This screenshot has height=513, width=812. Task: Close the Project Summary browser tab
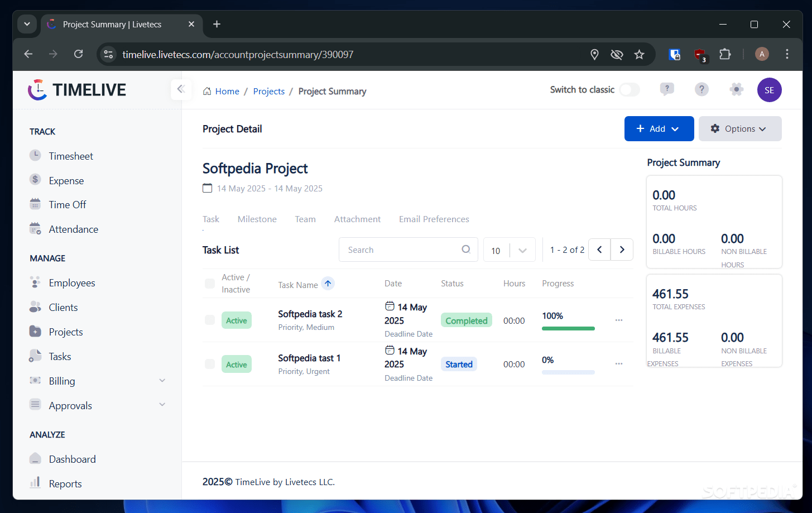191,24
